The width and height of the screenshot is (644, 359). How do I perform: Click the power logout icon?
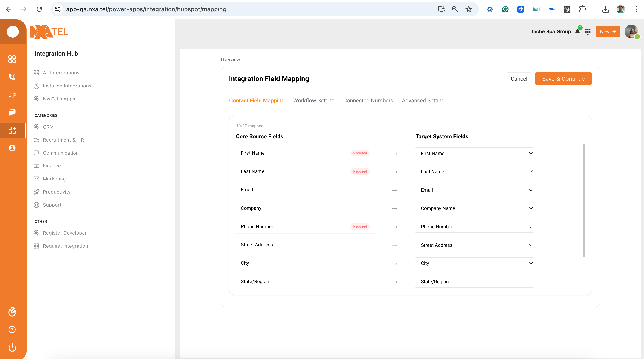pyautogui.click(x=12, y=347)
